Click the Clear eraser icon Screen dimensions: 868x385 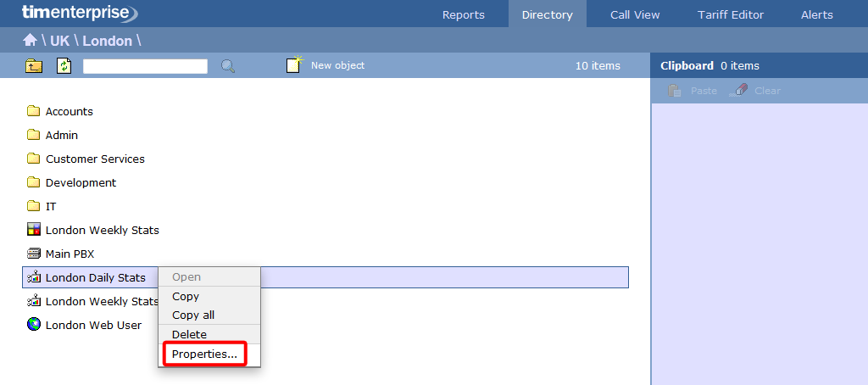coord(738,91)
